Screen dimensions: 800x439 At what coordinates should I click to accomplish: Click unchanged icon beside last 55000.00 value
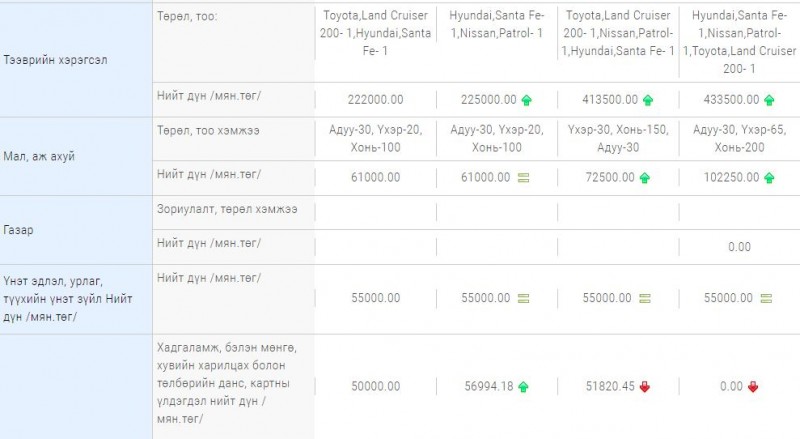766,298
